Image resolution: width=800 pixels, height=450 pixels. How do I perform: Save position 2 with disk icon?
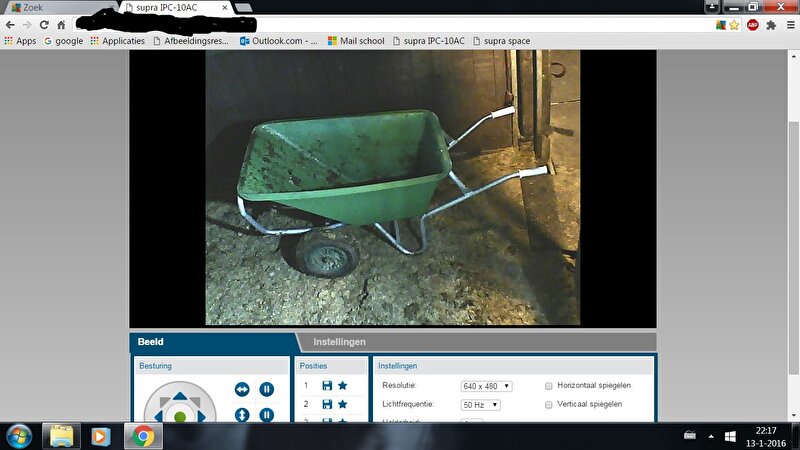click(x=327, y=404)
